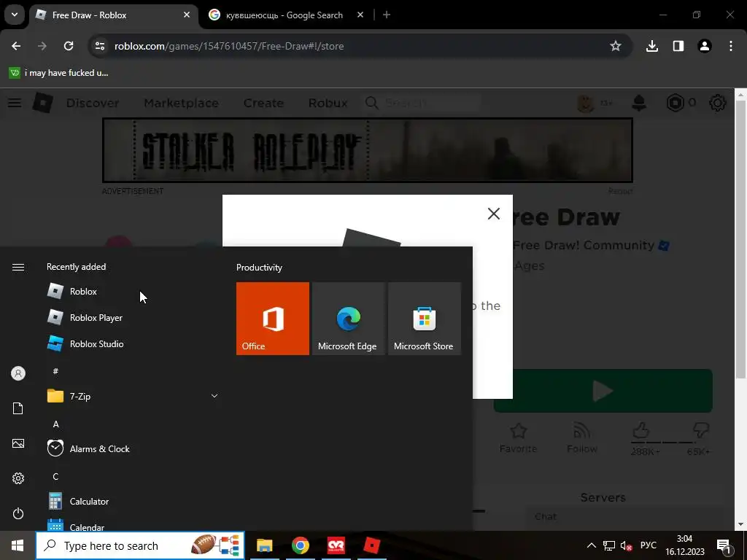Screen dimensions: 747x560
Task: Reload the Roblox page
Action: pyautogui.click(x=69, y=46)
